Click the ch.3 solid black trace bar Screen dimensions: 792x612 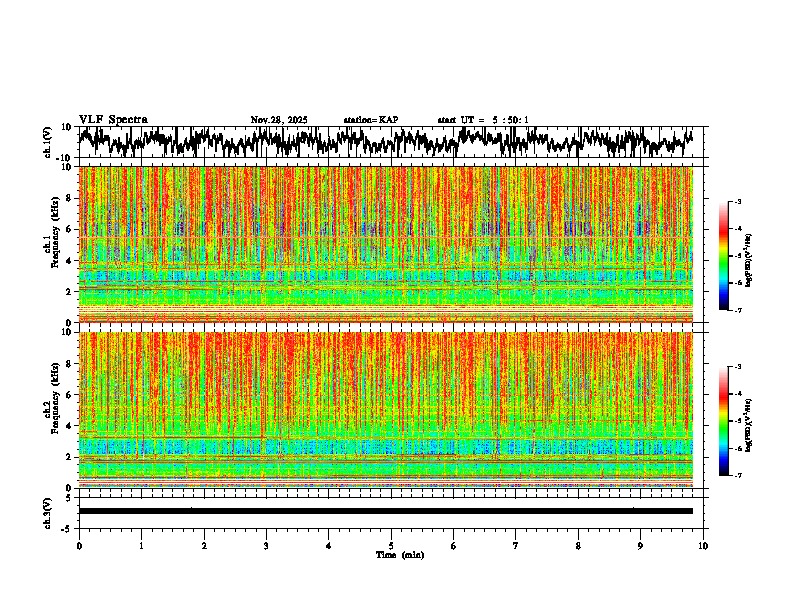pyautogui.click(x=386, y=511)
